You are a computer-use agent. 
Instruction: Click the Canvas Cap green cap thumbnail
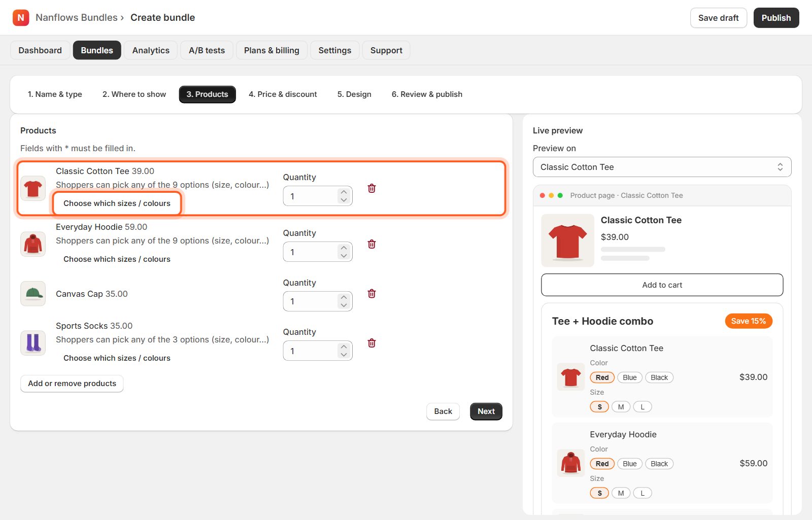(33, 294)
